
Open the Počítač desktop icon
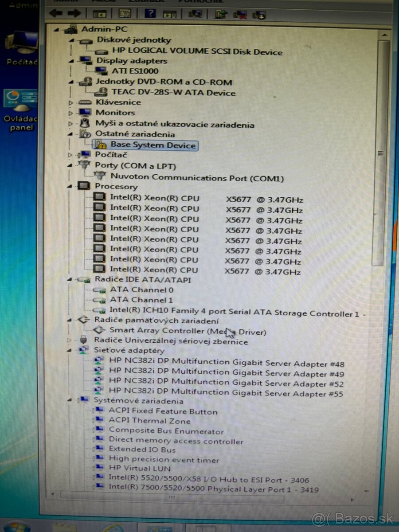21,42
